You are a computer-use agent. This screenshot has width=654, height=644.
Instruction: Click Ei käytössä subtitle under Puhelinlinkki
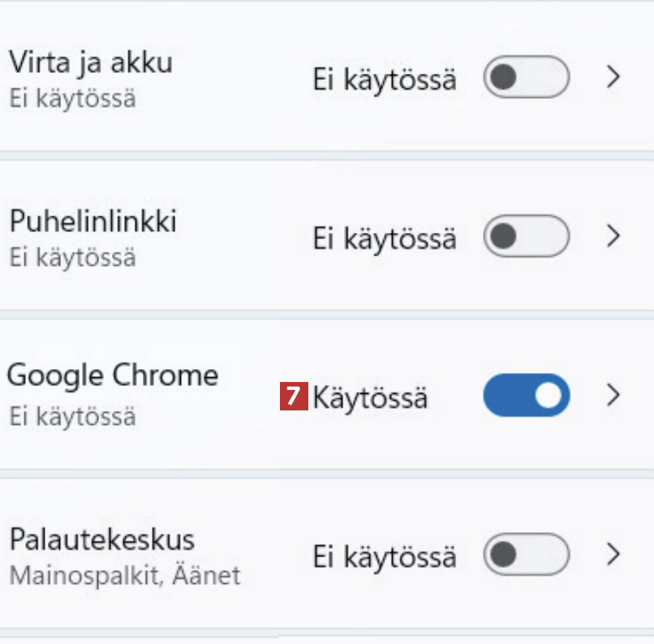tap(72, 258)
